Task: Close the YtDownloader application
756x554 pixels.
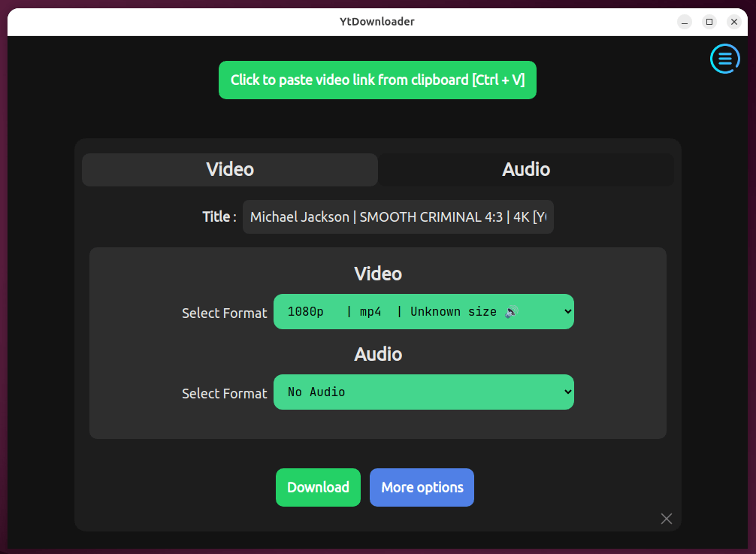Action: [x=733, y=22]
